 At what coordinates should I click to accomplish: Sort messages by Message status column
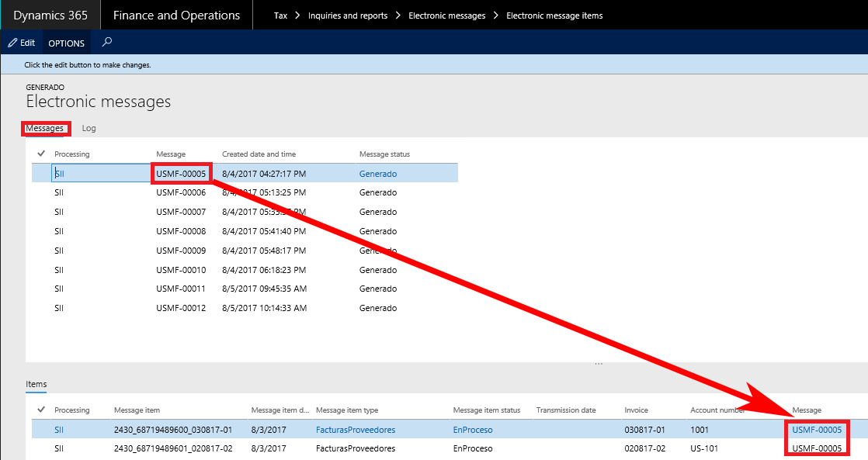(x=385, y=154)
